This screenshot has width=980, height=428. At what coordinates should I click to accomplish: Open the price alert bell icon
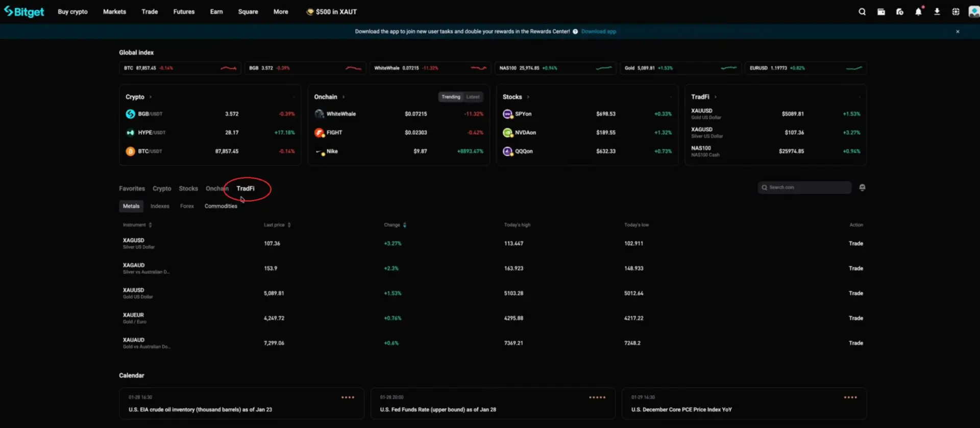pyautogui.click(x=862, y=188)
